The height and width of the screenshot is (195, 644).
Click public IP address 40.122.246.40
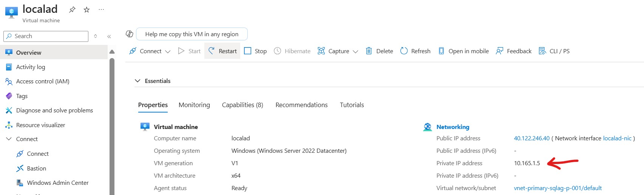[531, 138]
